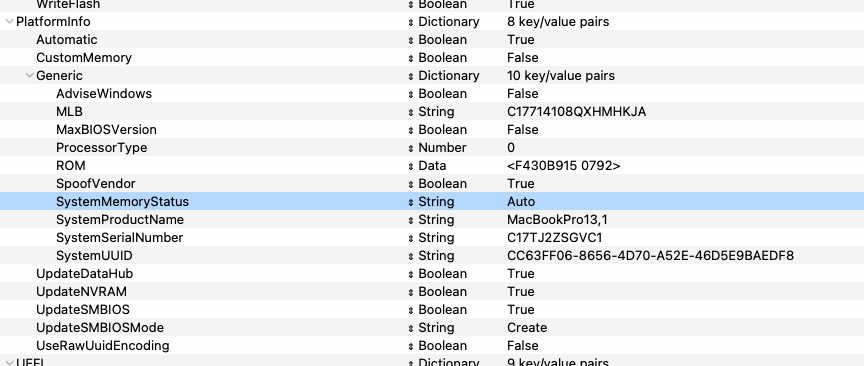Click the Number type of ProcessorType
Screen dimensions: 864x366
point(442,148)
